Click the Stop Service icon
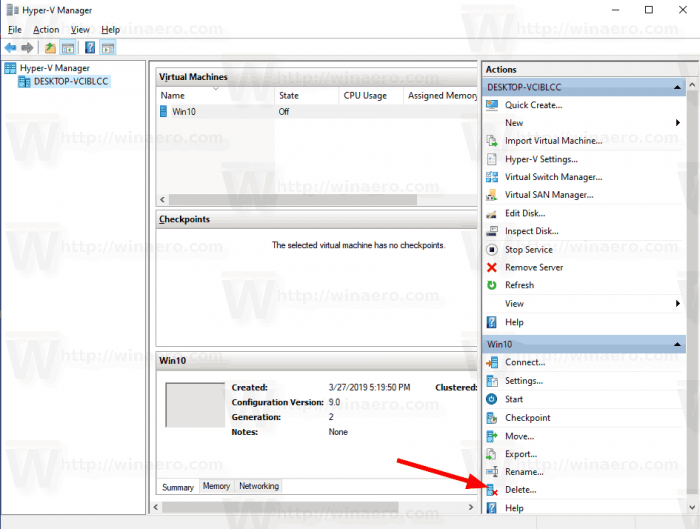Viewport: 700px width, 529px height. [x=491, y=249]
